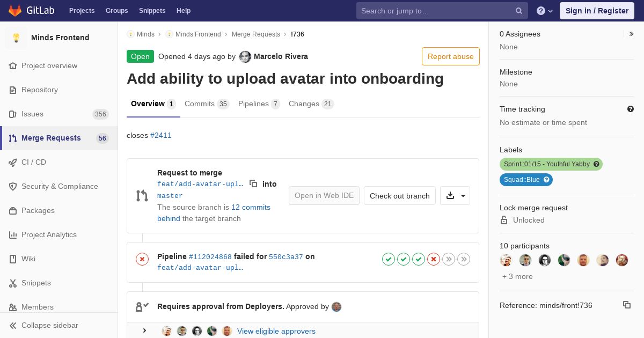Image resolution: width=644 pixels, height=338 pixels.
Task: Click the Time tracking help icon
Action: coord(631,109)
